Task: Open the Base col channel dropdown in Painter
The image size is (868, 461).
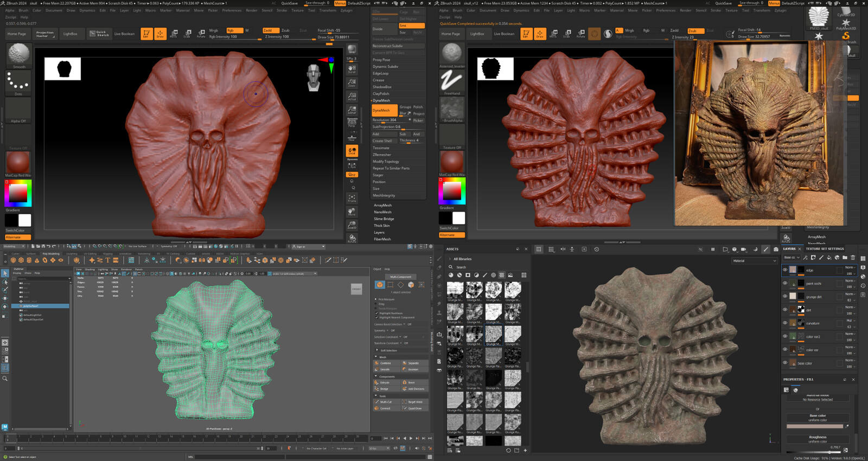Action: [x=792, y=258]
